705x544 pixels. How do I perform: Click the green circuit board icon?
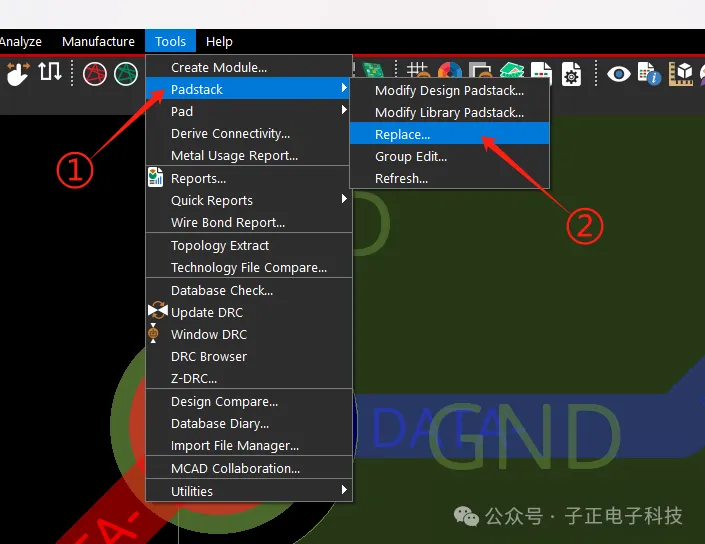373,70
